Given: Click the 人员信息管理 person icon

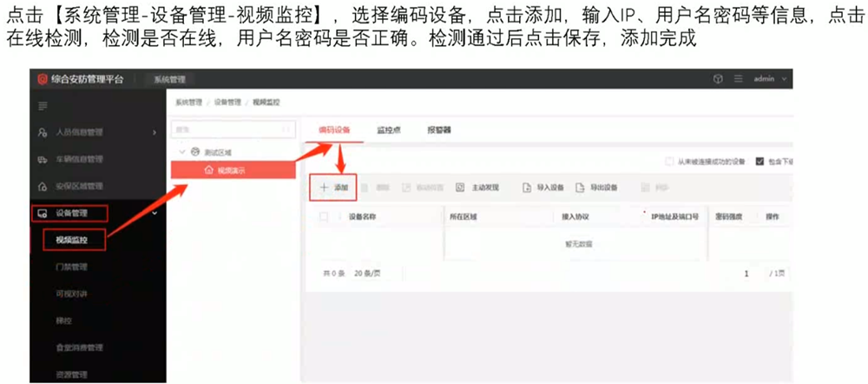Looking at the screenshot, I should coord(42,133).
